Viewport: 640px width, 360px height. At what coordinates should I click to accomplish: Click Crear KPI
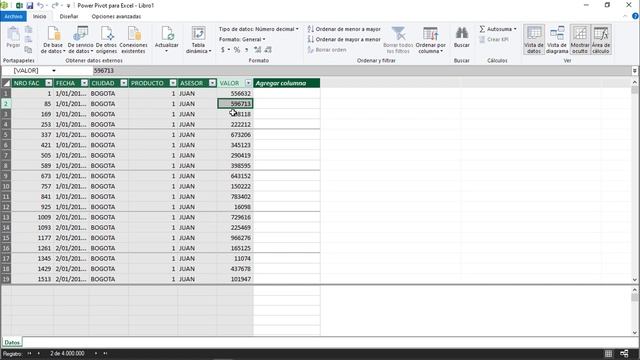pos(493,40)
